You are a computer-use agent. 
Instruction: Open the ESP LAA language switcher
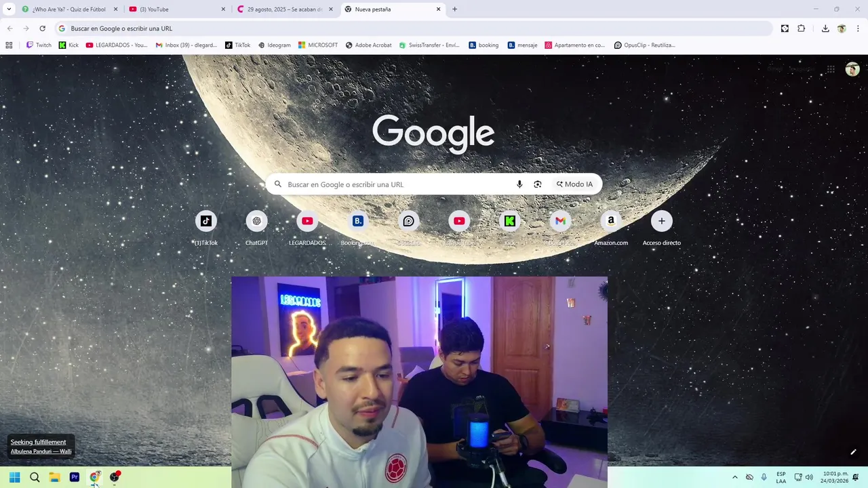click(x=781, y=477)
